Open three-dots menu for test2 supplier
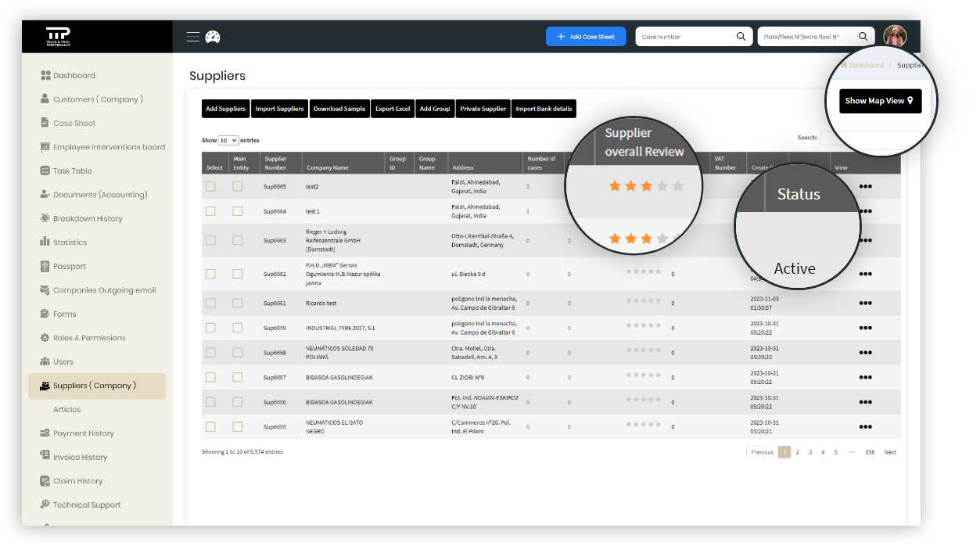 865,187
